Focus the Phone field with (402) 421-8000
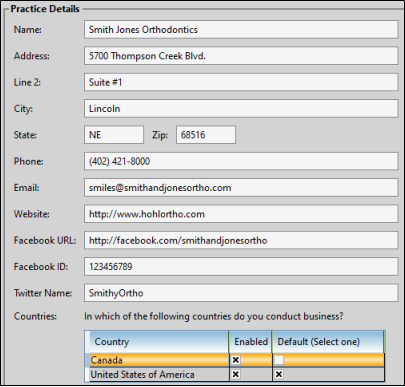This screenshot has height=387, width=405. (241, 161)
